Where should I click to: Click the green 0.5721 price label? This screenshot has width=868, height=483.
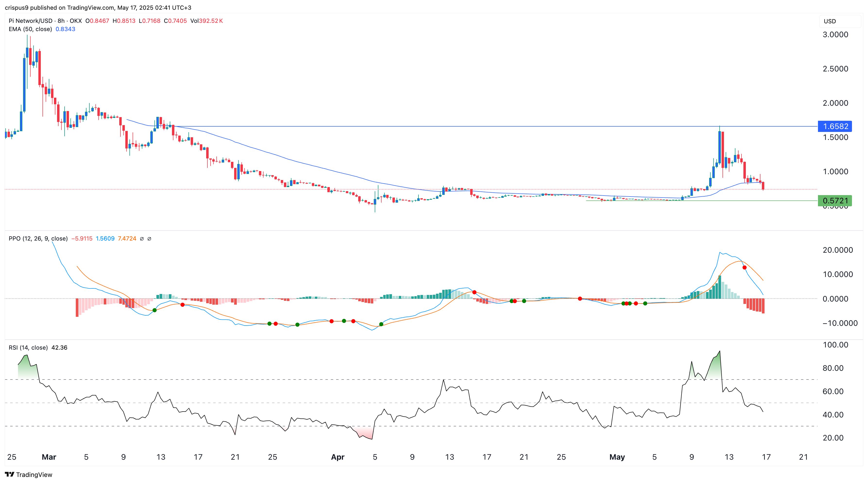[835, 201]
